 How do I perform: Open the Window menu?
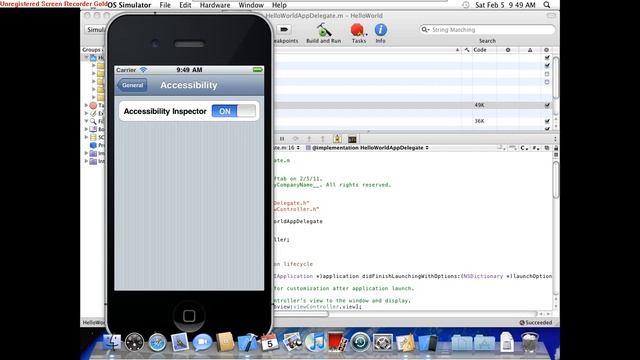(251, 5)
